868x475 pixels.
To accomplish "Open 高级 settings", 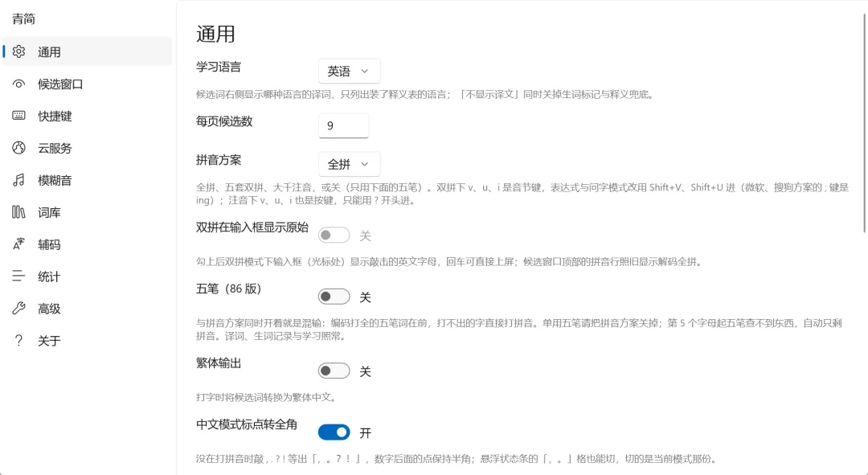I will (88, 309).
